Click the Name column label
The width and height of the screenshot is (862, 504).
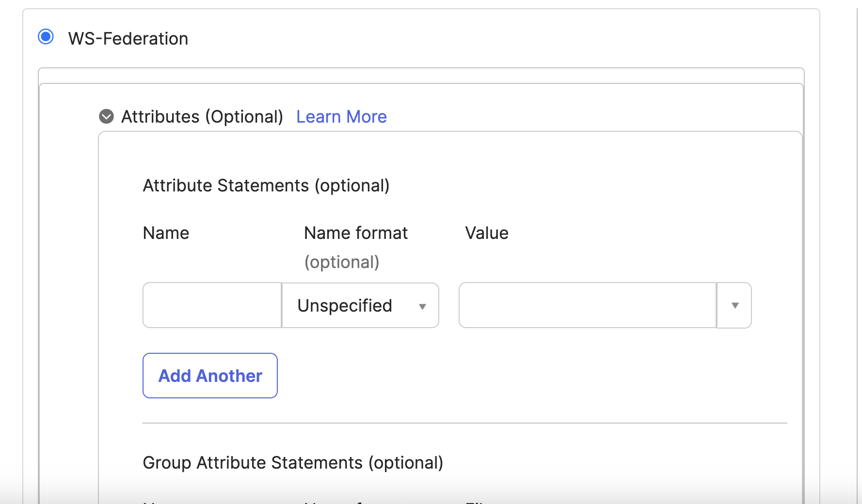coord(166,233)
